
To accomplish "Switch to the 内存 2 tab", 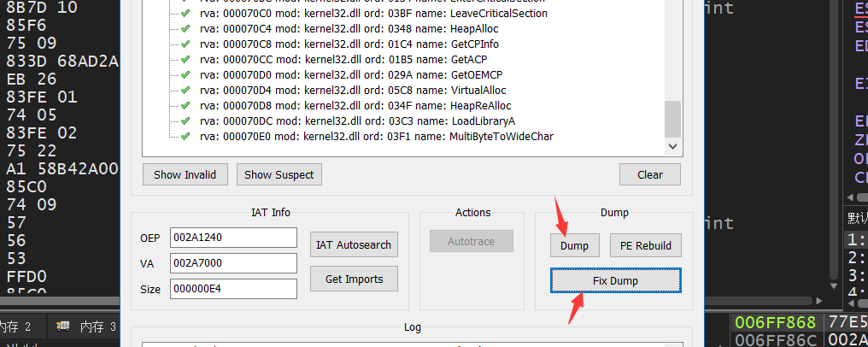I will 17,326.
